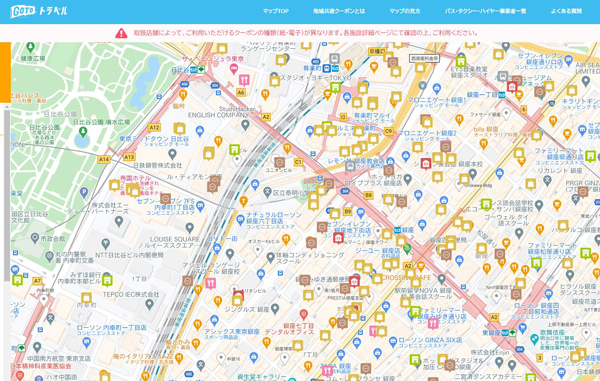This screenshot has height=381, width=600.
Task: Click the アシックス東京銀座 label
Action: 232,332
